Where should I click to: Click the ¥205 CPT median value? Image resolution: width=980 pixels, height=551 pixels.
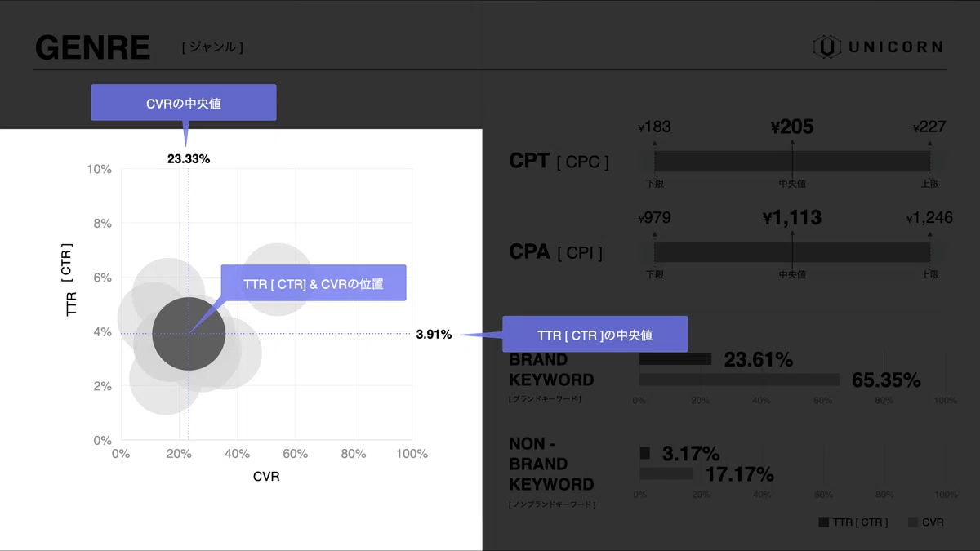pos(791,127)
